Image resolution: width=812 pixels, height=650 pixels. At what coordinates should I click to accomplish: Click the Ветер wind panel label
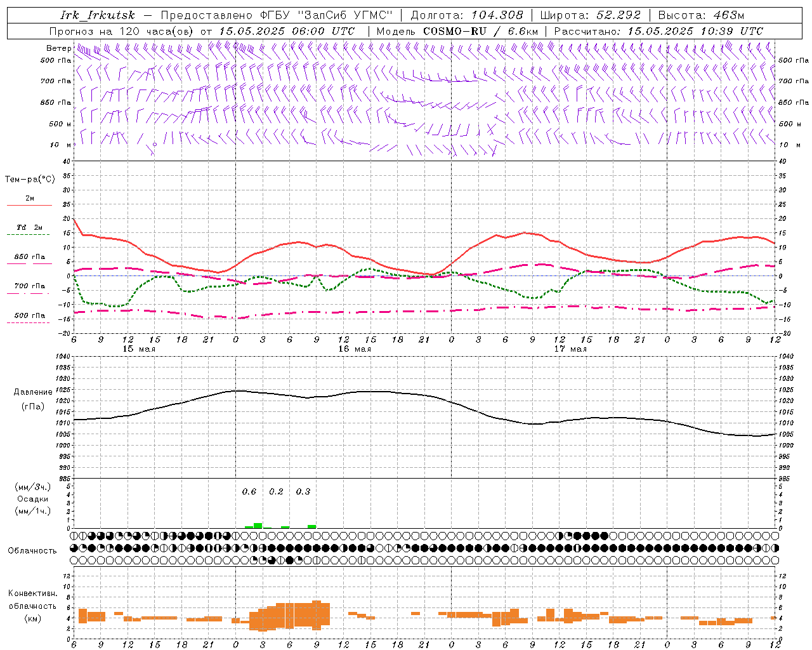point(58,48)
